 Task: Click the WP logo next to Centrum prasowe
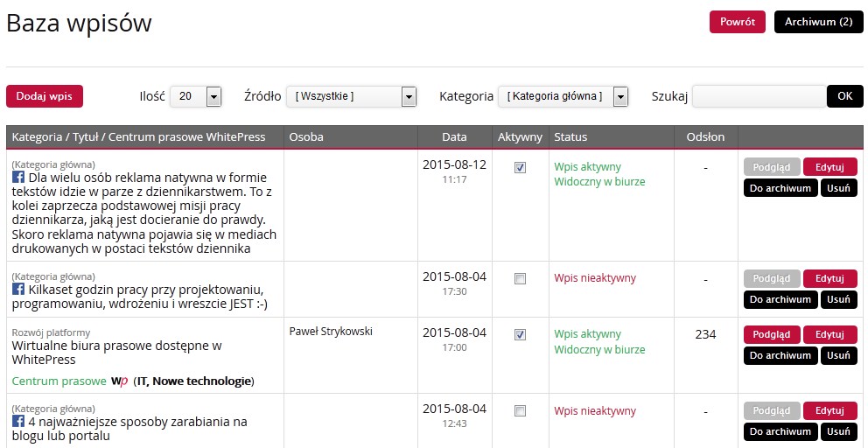(120, 381)
